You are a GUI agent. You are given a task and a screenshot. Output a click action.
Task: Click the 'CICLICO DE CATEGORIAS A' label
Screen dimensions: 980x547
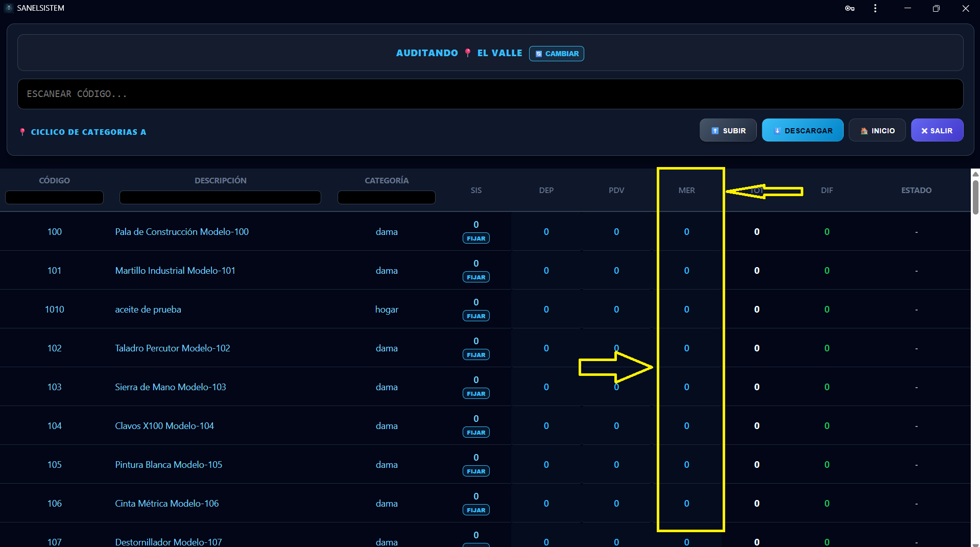click(88, 132)
